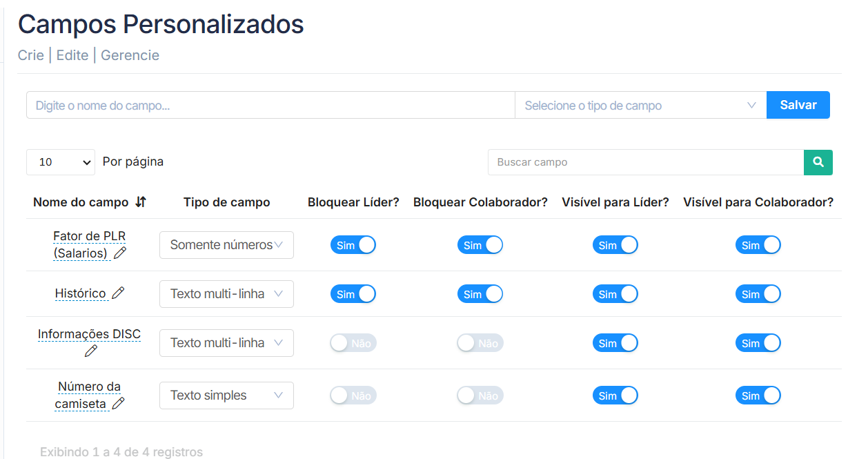Click the Salvar button

pos(798,105)
